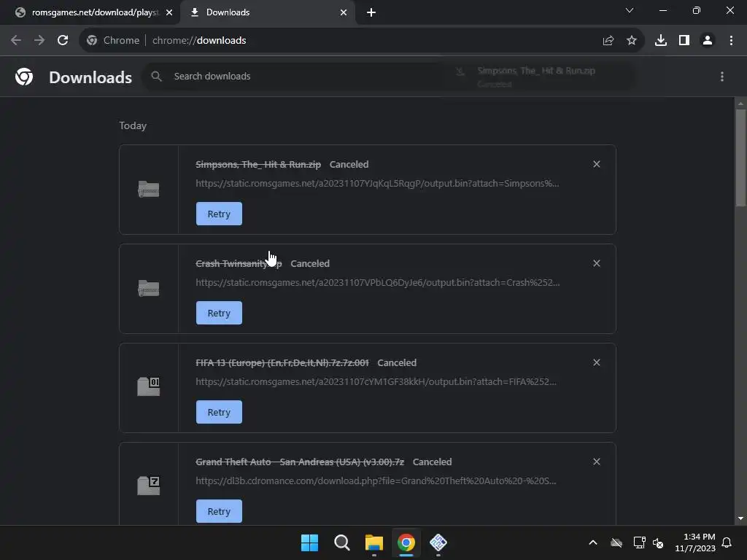
Task: Remove Simpsons Hit & Run.zip from list
Action: pyautogui.click(x=597, y=164)
